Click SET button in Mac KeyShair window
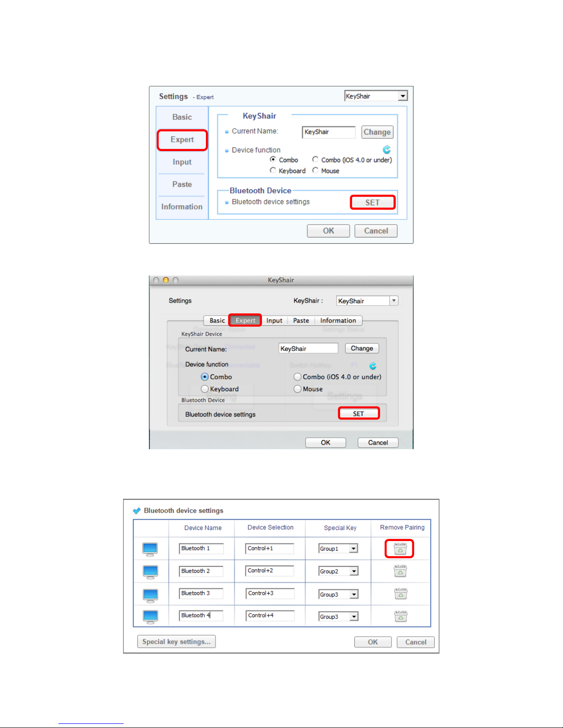563x728 pixels. 359,414
